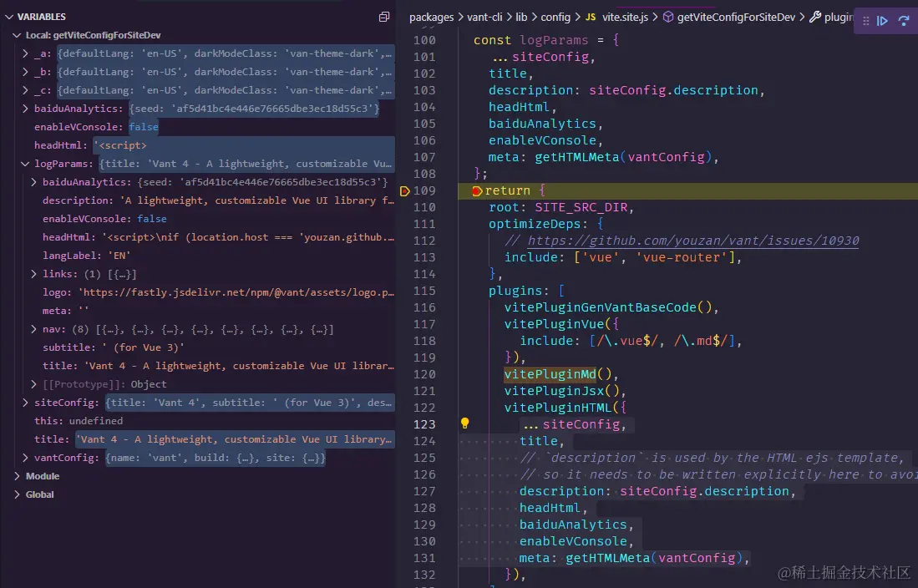The image size is (918, 588).
Task: Click the debug Continue button
Action: coord(882,21)
